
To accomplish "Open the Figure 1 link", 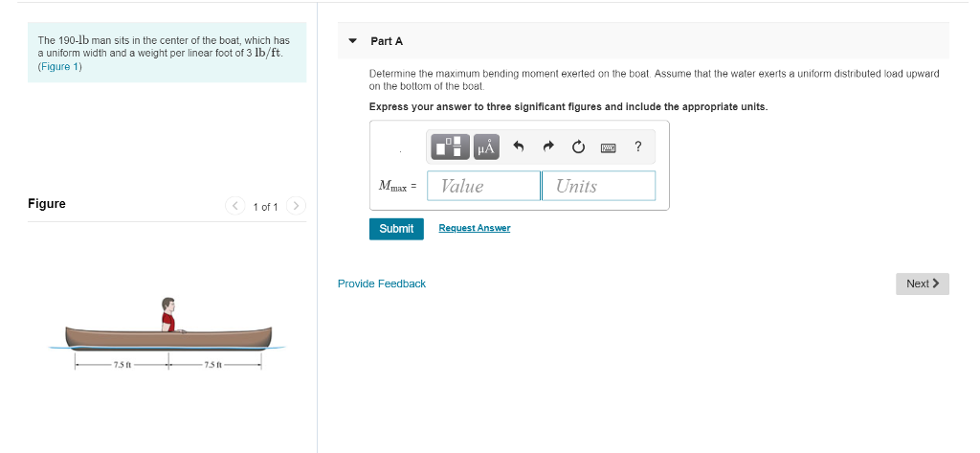I will [60, 66].
